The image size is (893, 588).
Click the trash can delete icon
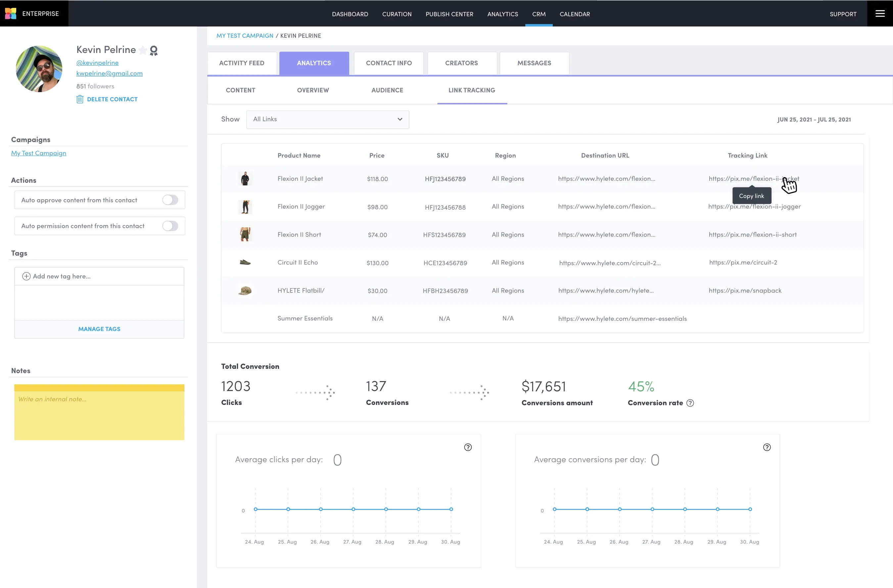pyautogui.click(x=79, y=99)
